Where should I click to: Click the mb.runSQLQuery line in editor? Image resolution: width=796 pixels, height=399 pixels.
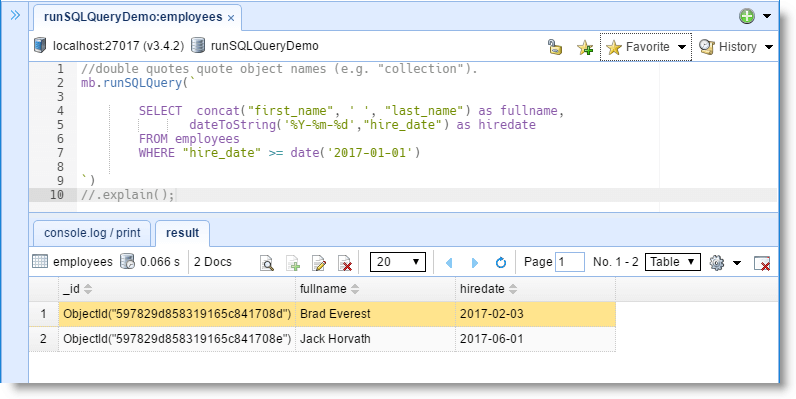click(x=138, y=83)
